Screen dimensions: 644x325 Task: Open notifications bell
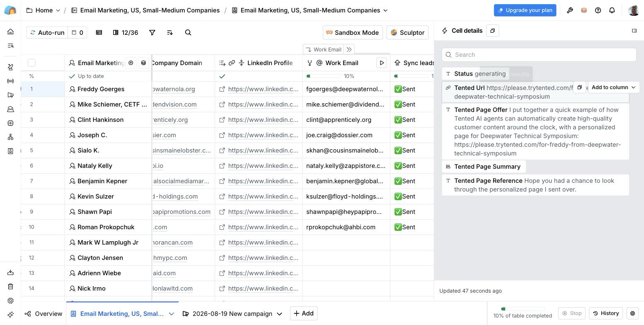[x=612, y=10]
